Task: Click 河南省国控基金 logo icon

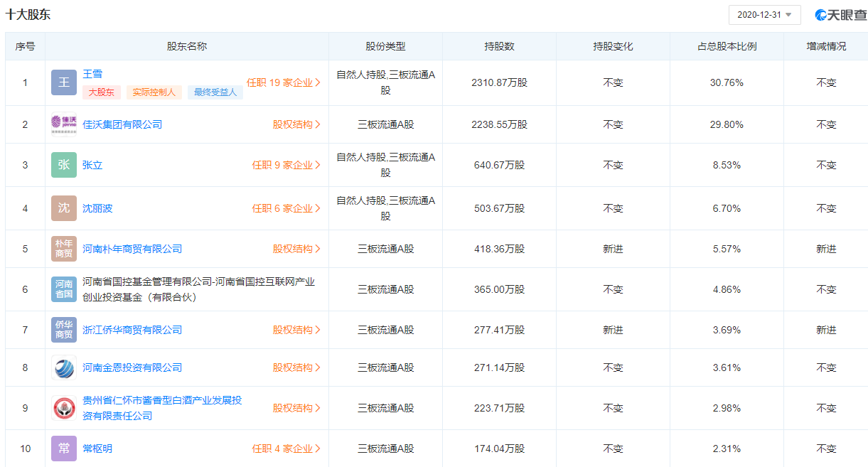Action: [x=64, y=289]
